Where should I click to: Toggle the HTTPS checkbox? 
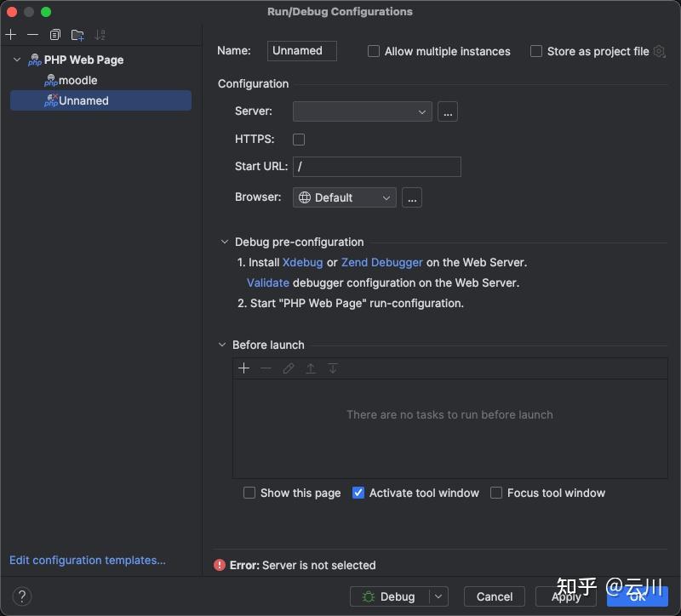tap(299, 140)
